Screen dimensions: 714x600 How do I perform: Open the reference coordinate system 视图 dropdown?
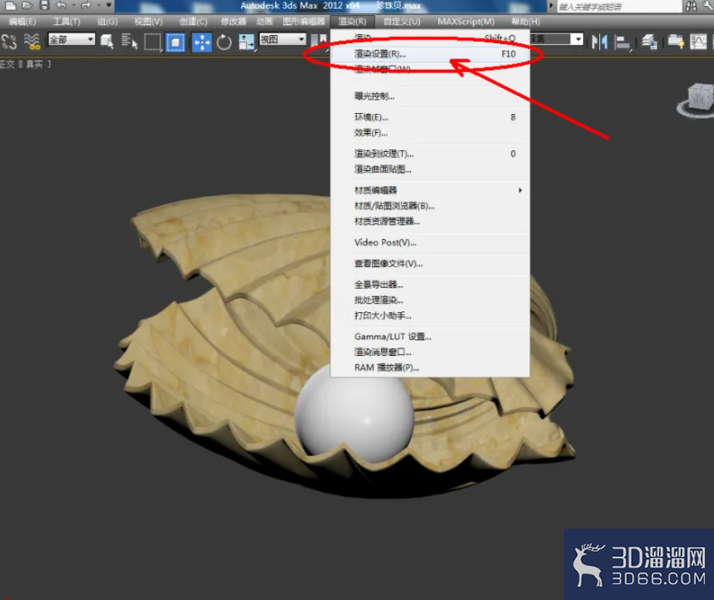282,40
